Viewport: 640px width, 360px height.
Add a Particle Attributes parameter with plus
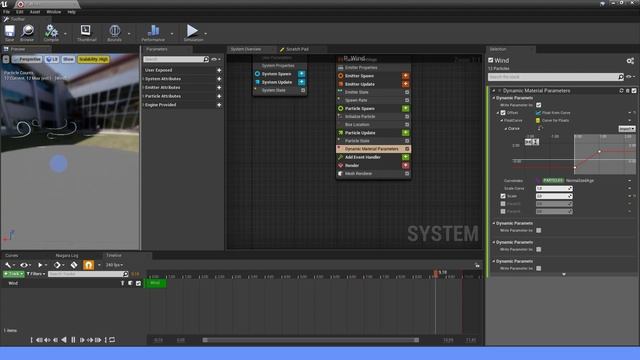point(219,96)
